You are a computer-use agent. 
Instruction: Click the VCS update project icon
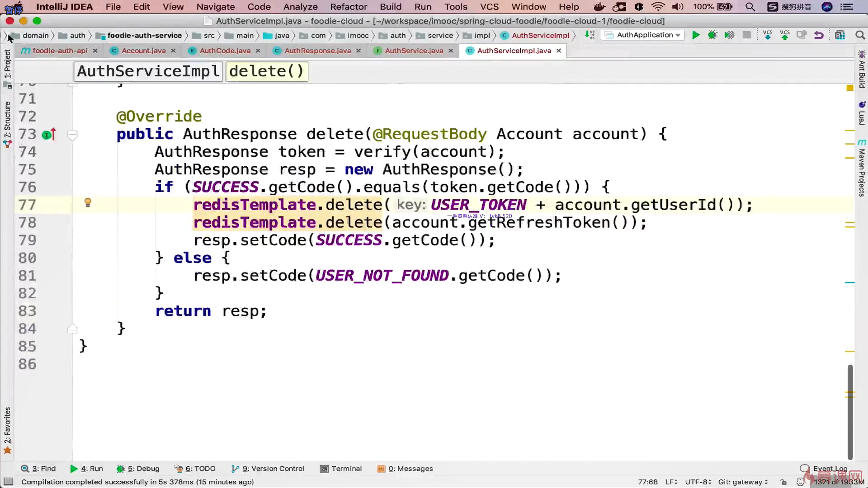(x=768, y=35)
